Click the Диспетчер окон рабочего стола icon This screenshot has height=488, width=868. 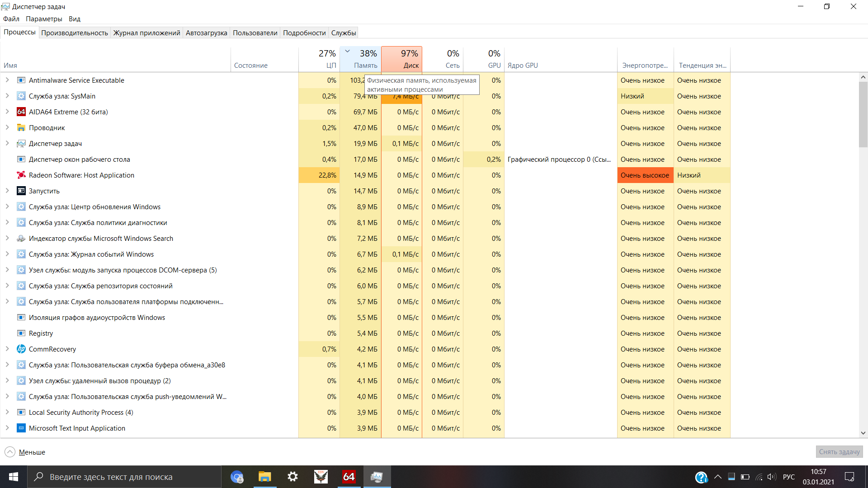[21, 160]
